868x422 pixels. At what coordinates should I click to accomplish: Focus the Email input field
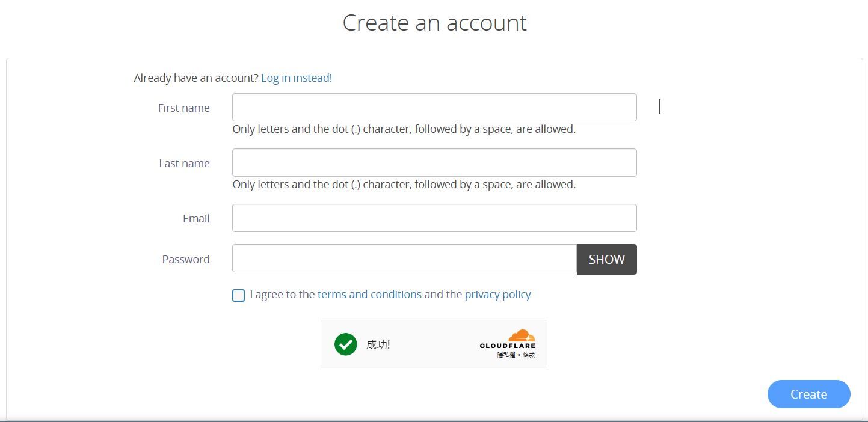(x=434, y=218)
